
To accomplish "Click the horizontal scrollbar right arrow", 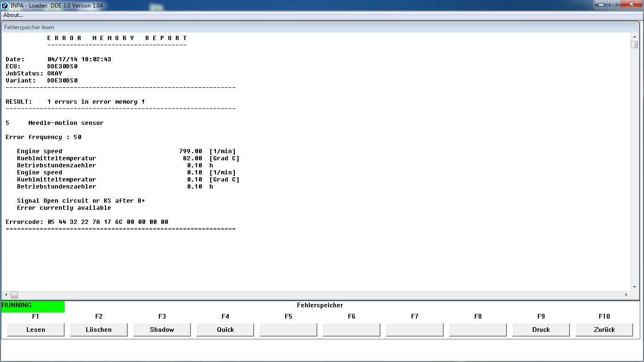I will 626,295.
